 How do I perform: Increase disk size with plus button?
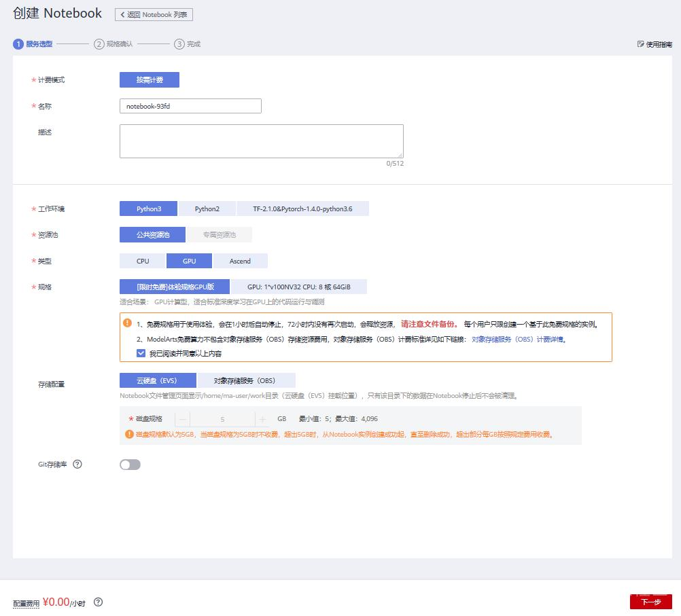(x=262, y=419)
